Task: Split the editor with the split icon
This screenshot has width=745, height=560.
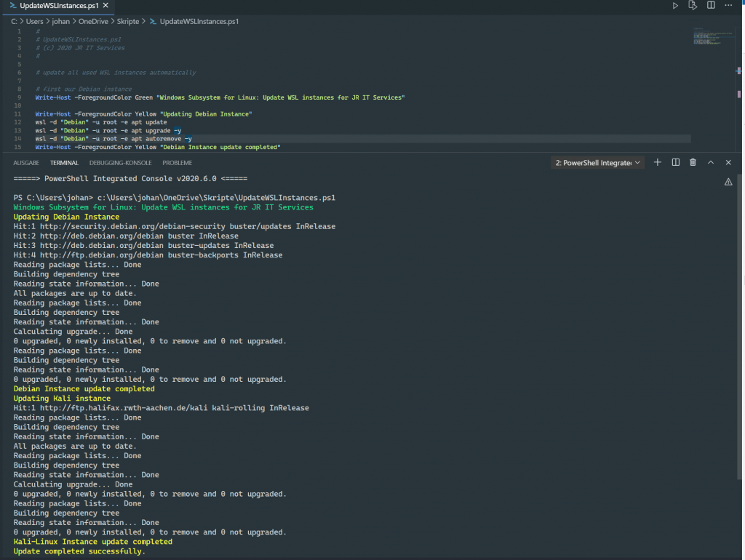Action: pos(711,5)
